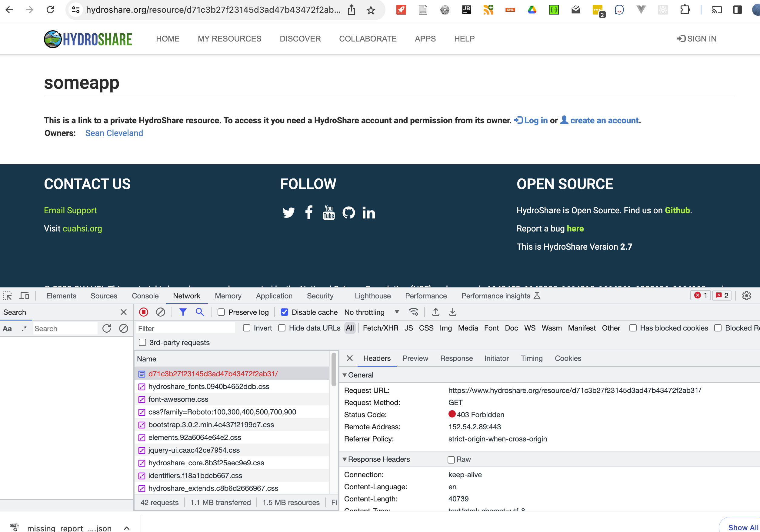The image size is (760, 532).
Task: Bookmark this page with the star icon
Action: 371,10
